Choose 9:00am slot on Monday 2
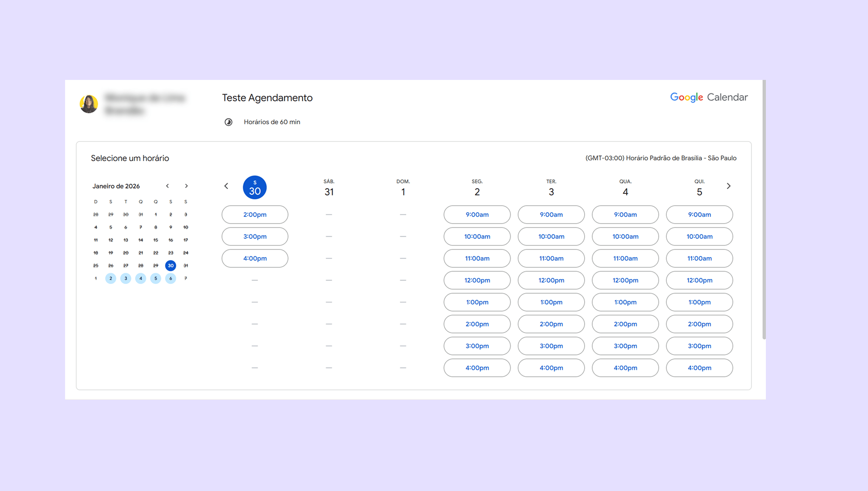This screenshot has height=491, width=868. pyautogui.click(x=477, y=215)
